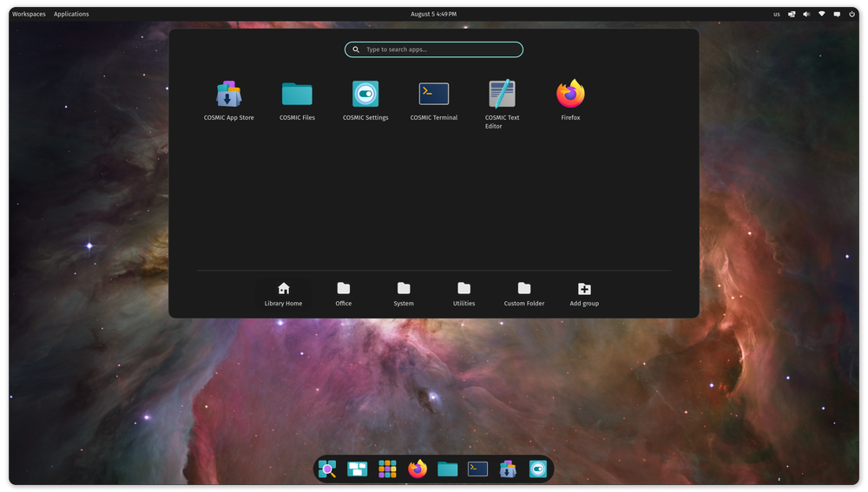Click Add group to create a folder
This screenshot has width=868, height=492.
pos(584,294)
